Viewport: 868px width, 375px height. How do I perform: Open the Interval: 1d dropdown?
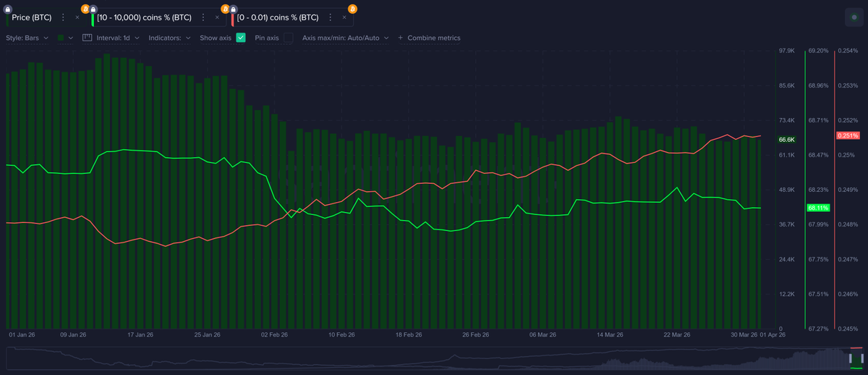[x=118, y=38]
